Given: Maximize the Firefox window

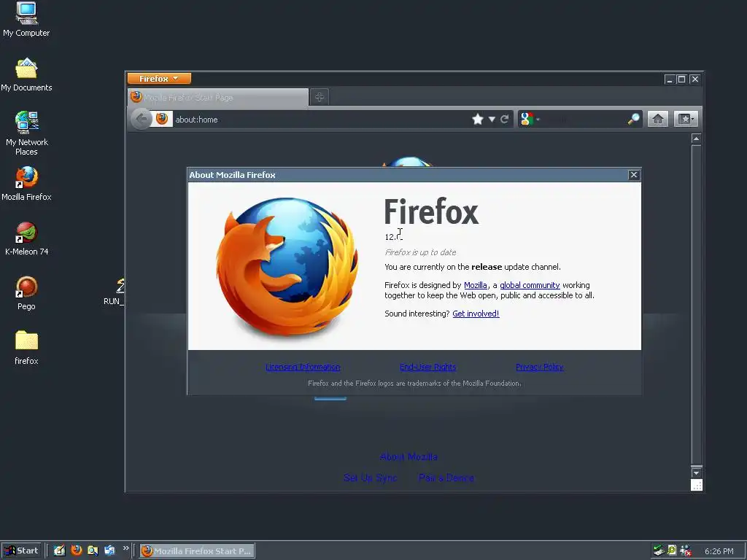Looking at the screenshot, I should 682,79.
